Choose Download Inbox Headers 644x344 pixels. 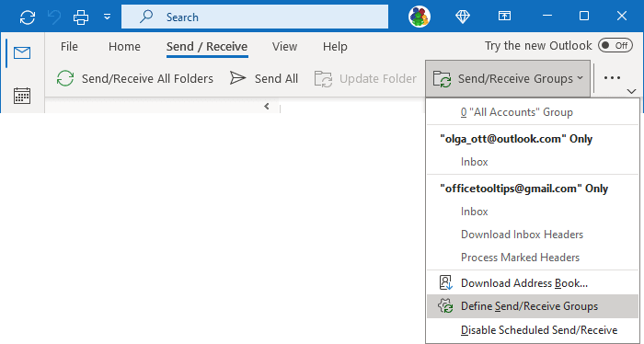[x=533, y=235]
